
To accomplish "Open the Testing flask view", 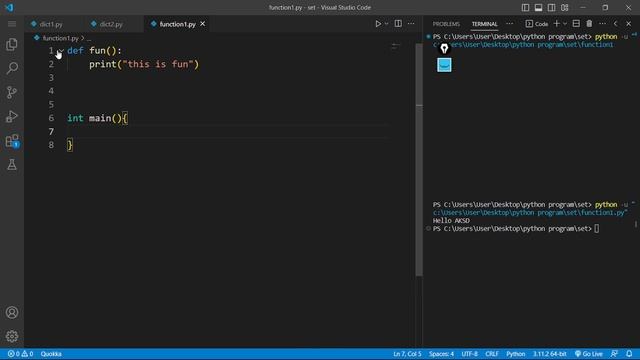I will pyautogui.click(x=12, y=164).
